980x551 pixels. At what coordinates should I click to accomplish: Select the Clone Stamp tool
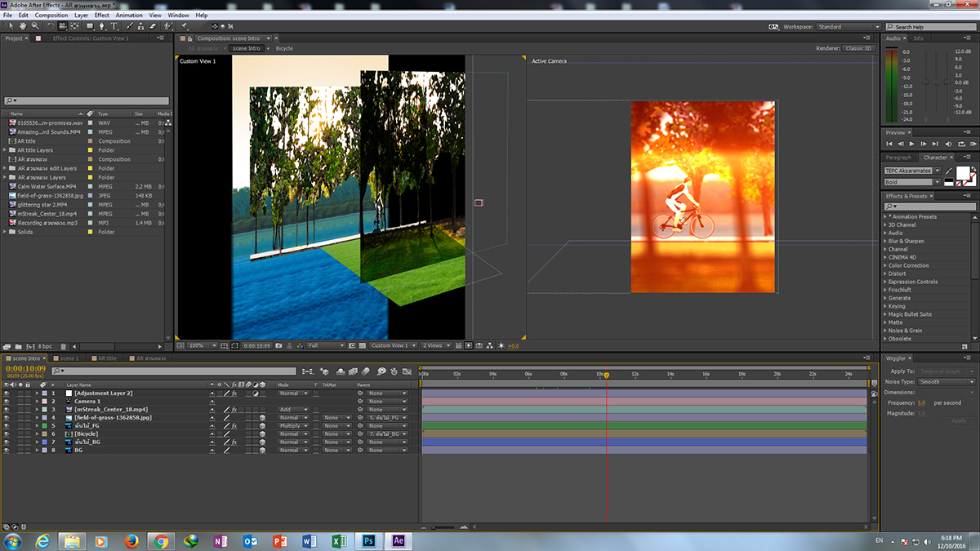tap(139, 26)
